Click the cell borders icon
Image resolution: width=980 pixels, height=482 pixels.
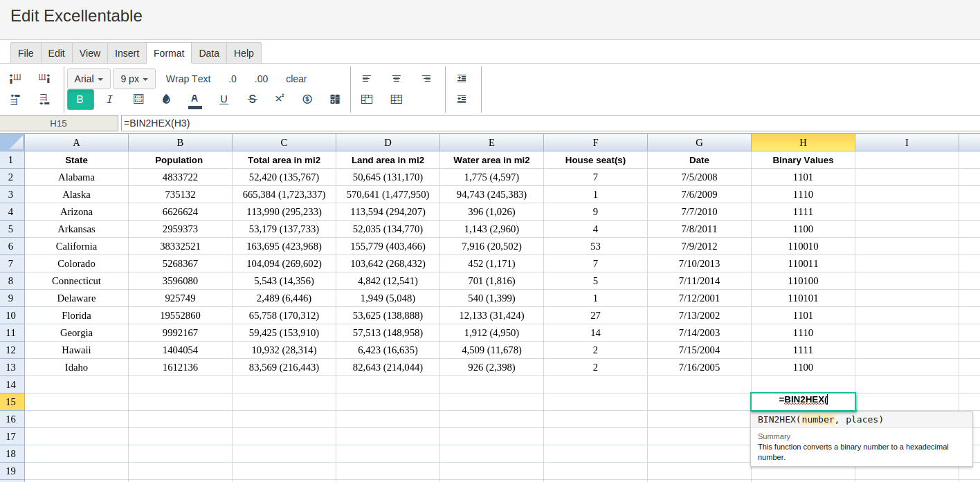pyautogui.click(x=138, y=100)
